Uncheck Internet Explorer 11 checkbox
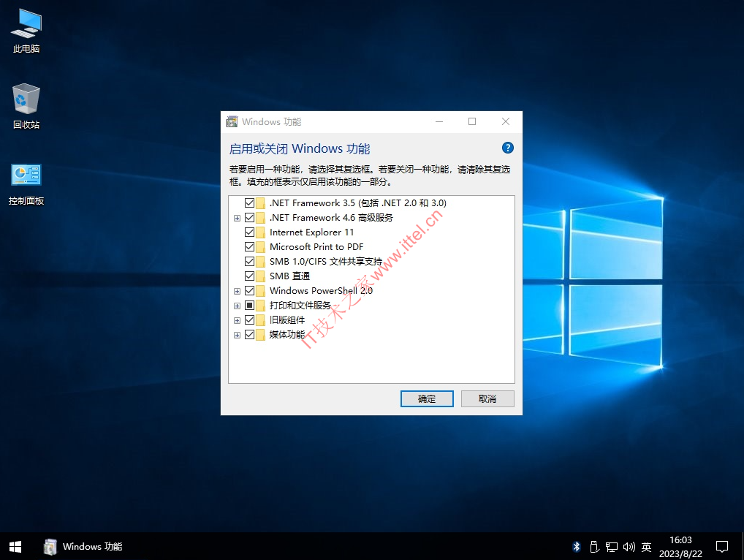744x560 pixels. coord(249,232)
